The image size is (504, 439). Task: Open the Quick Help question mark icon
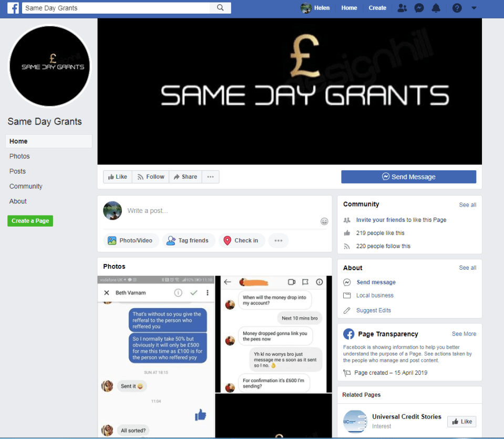click(x=457, y=8)
